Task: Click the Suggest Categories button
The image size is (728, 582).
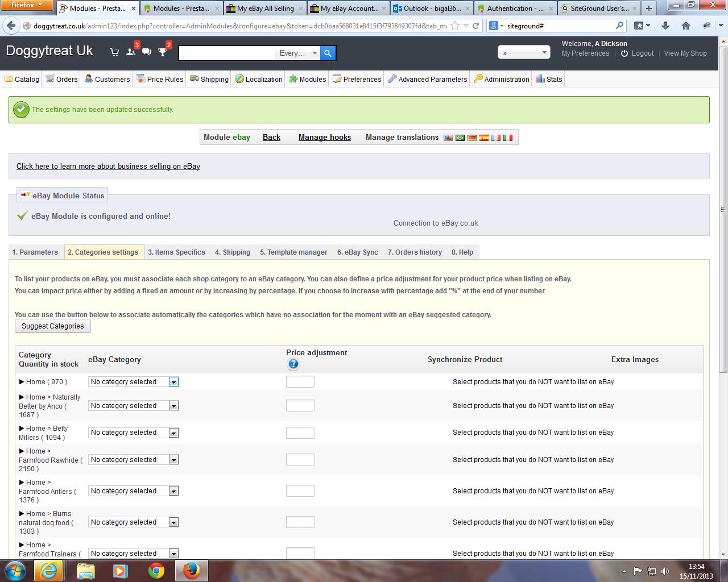Action: (x=53, y=326)
